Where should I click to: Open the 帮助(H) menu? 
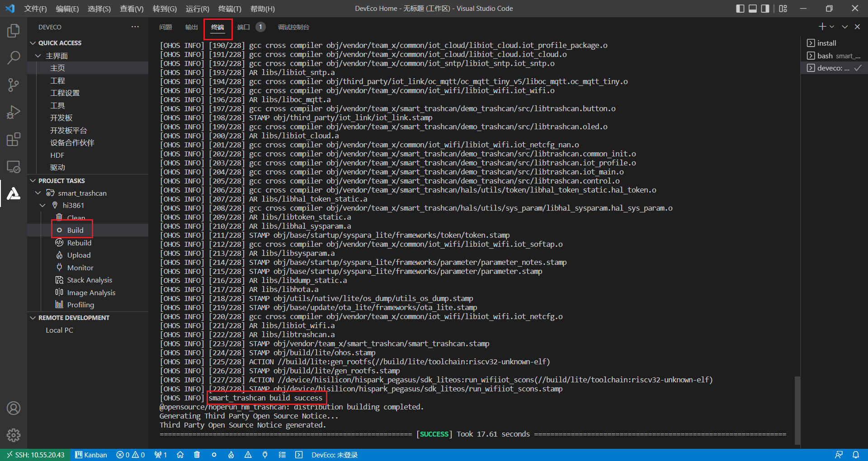263,9
